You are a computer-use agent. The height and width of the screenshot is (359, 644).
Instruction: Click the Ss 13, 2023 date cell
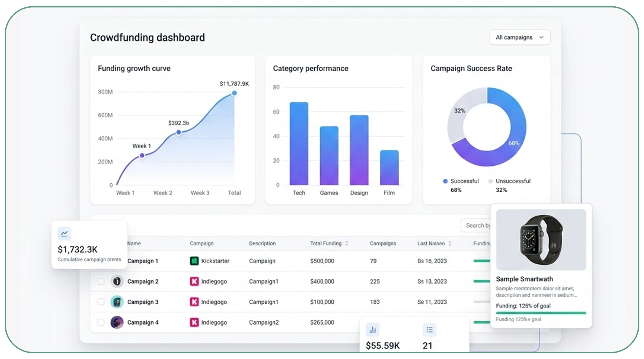coord(432,281)
